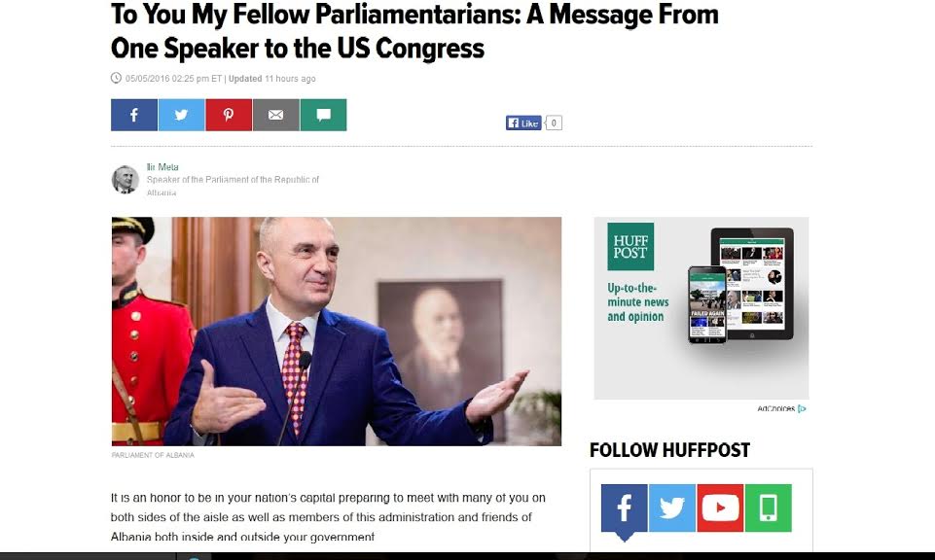Open Ilir Meta author link

point(162,167)
